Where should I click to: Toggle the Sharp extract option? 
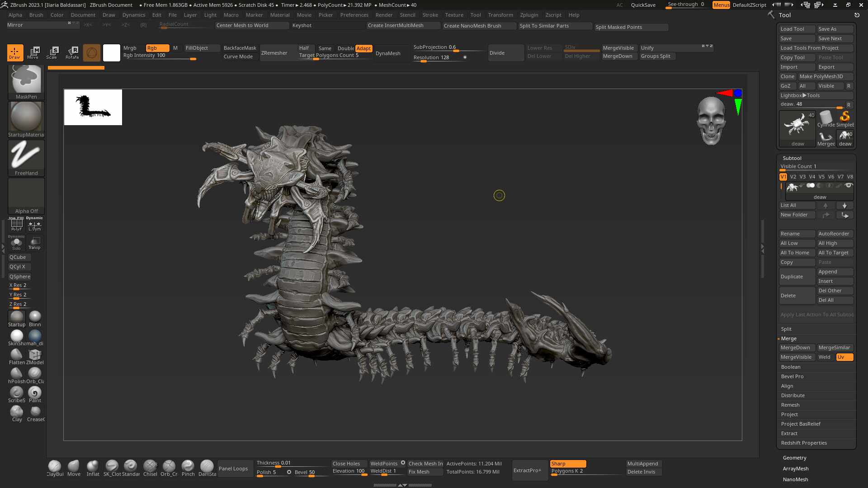click(568, 464)
